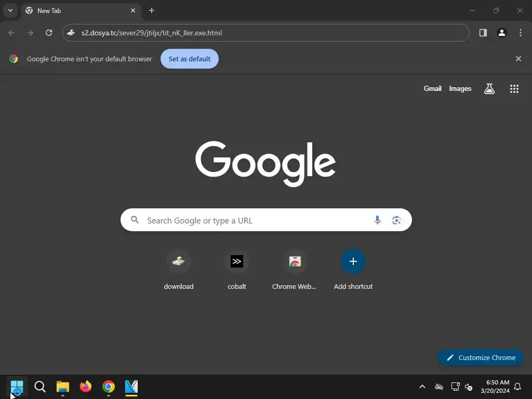The image size is (532, 399).
Task: Open taskbar search magnifier
Action: [39, 387]
